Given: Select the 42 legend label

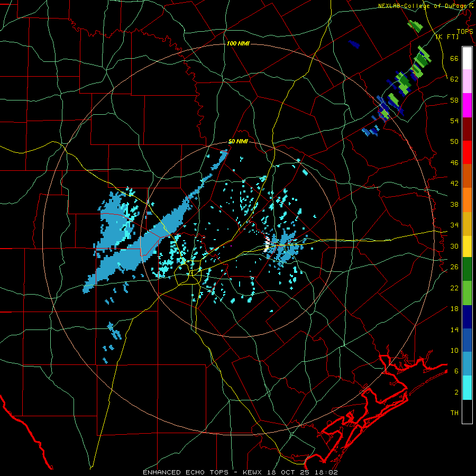Looking at the screenshot, I should [x=454, y=183].
